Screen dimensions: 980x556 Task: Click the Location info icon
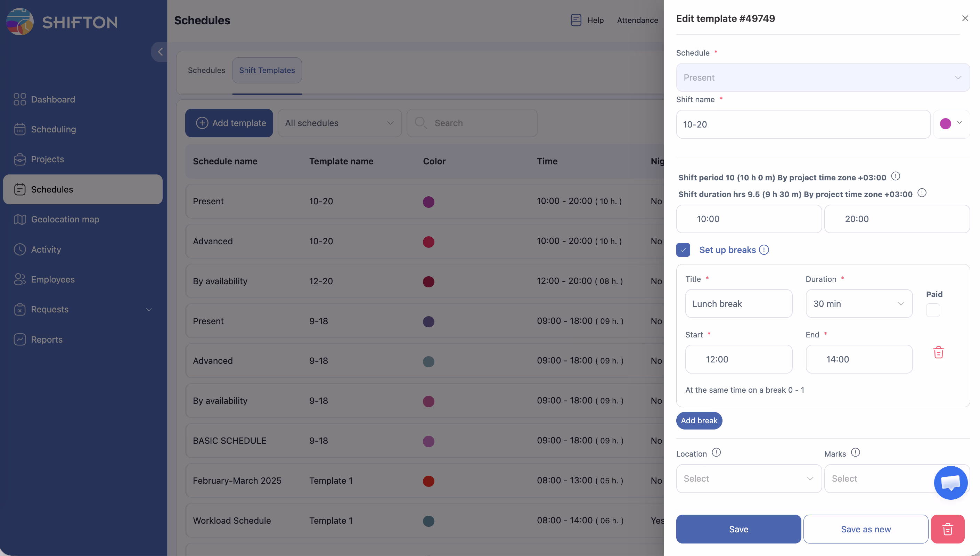716,452
